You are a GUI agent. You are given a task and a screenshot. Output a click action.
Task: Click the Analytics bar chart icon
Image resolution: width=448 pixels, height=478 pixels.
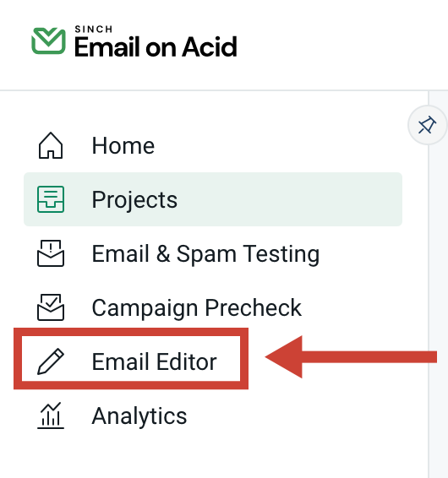(51, 416)
